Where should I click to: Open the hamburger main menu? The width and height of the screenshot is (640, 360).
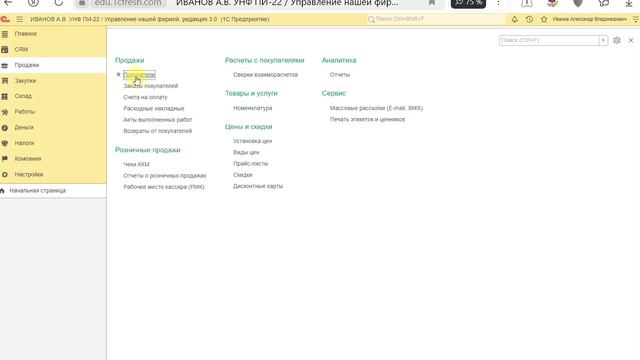[20, 19]
